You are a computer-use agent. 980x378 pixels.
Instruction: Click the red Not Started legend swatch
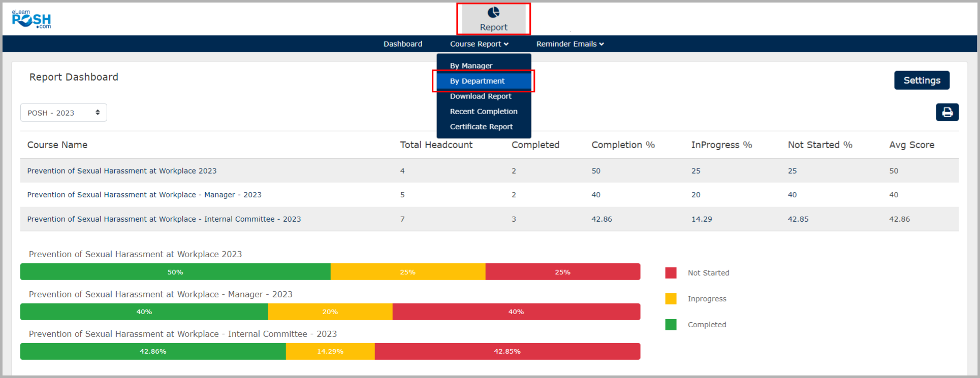click(x=671, y=273)
